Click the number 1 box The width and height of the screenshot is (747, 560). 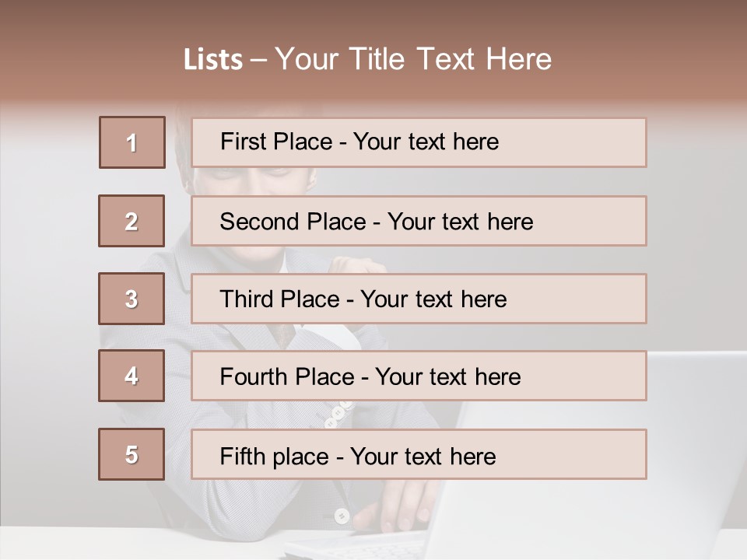(132, 142)
